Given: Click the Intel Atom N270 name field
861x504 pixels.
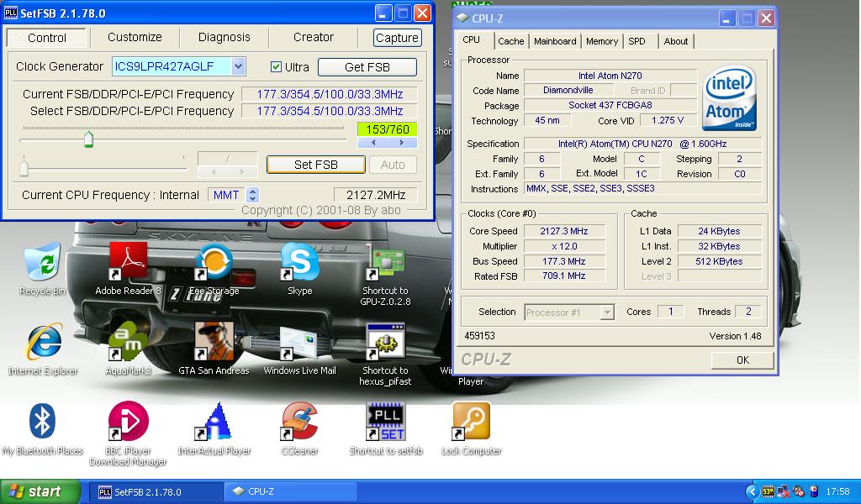Looking at the screenshot, I should (610, 76).
